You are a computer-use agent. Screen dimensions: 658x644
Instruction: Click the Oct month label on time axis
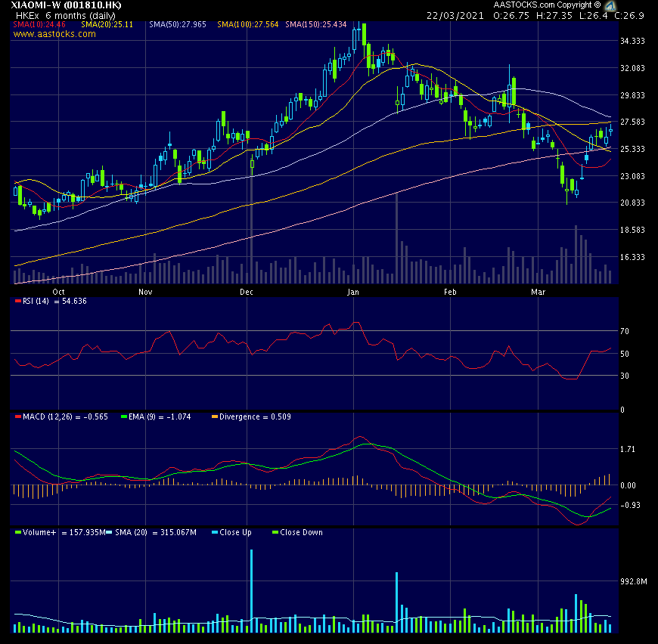(x=58, y=292)
